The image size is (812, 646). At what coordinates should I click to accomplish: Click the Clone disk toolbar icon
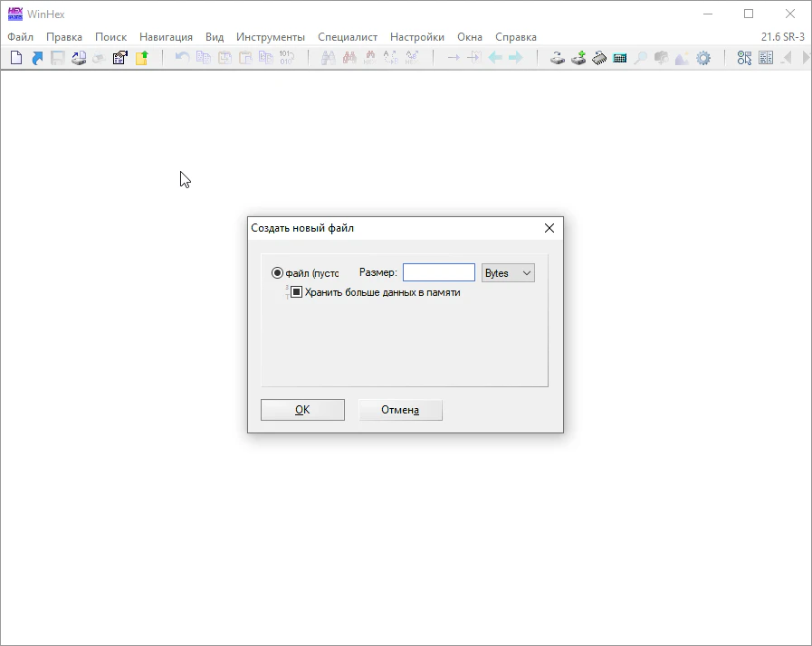click(x=578, y=58)
